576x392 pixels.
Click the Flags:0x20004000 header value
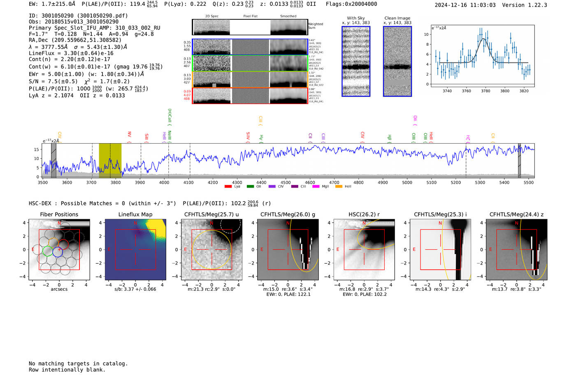[x=351, y=4]
